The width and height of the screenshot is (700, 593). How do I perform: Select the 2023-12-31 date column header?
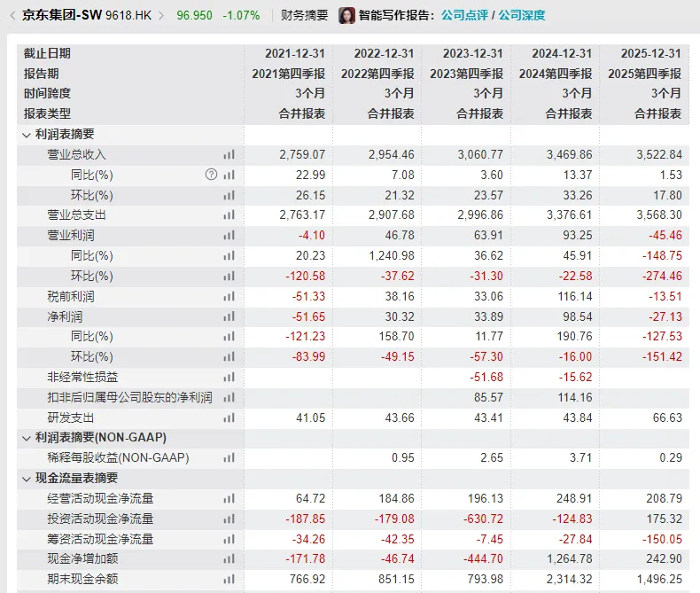[x=473, y=53]
